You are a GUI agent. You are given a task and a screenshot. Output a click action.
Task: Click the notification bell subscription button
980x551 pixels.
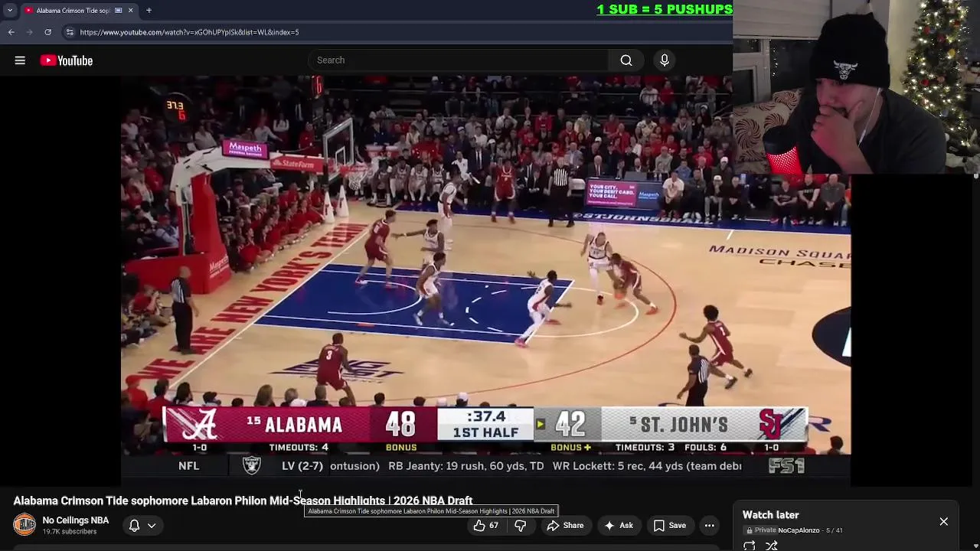[x=134, y=525]
